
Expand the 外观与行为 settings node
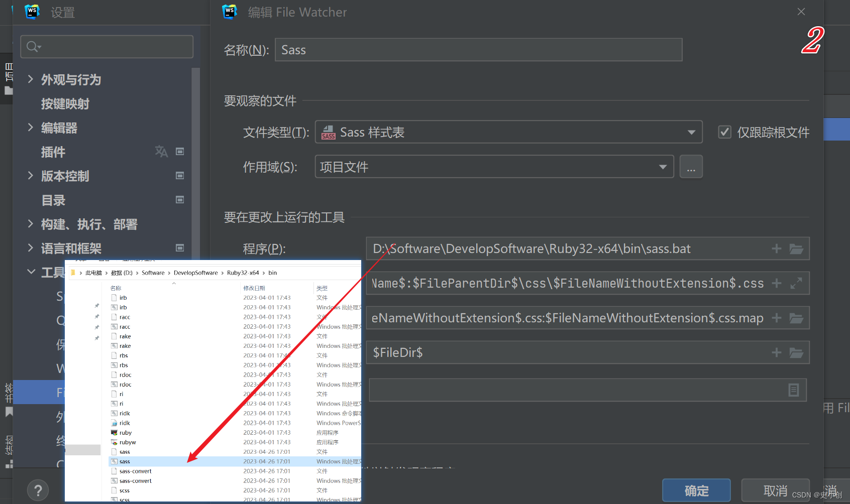tap(31, 79)
